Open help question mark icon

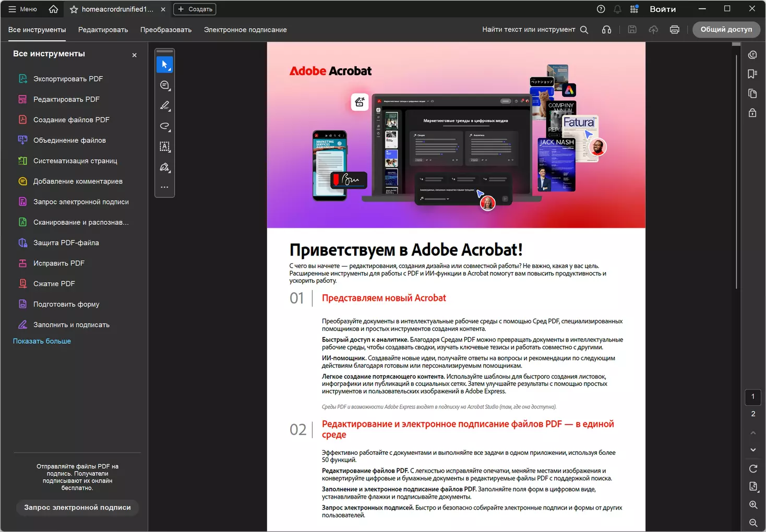click(x=601, y=9)
